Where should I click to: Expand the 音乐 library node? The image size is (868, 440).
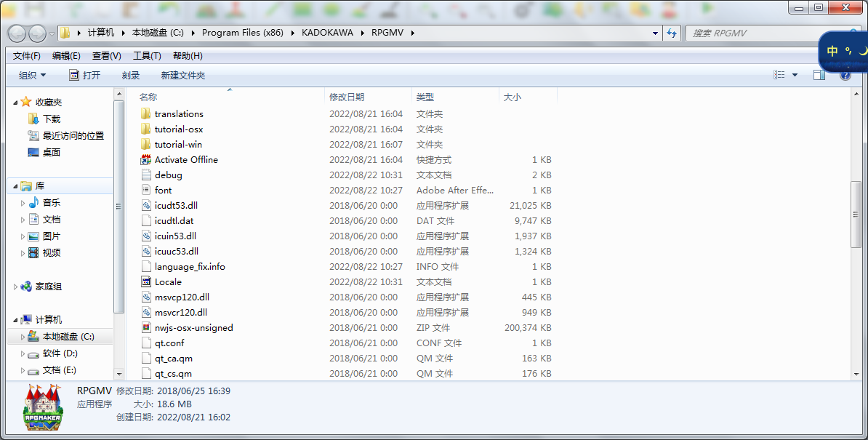point(23,203)
